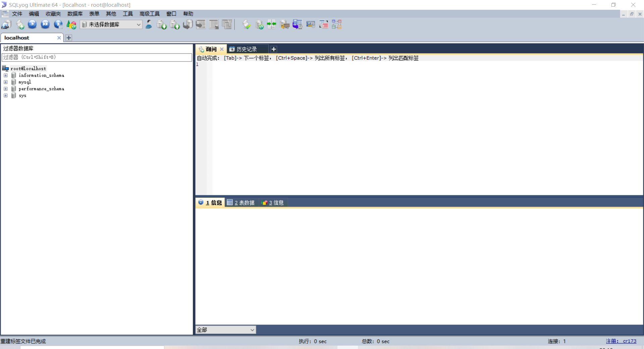The height and width of the screenshot is (349, 644).
Task: Click the database icon with green up arrow
Action: [175, 24]
